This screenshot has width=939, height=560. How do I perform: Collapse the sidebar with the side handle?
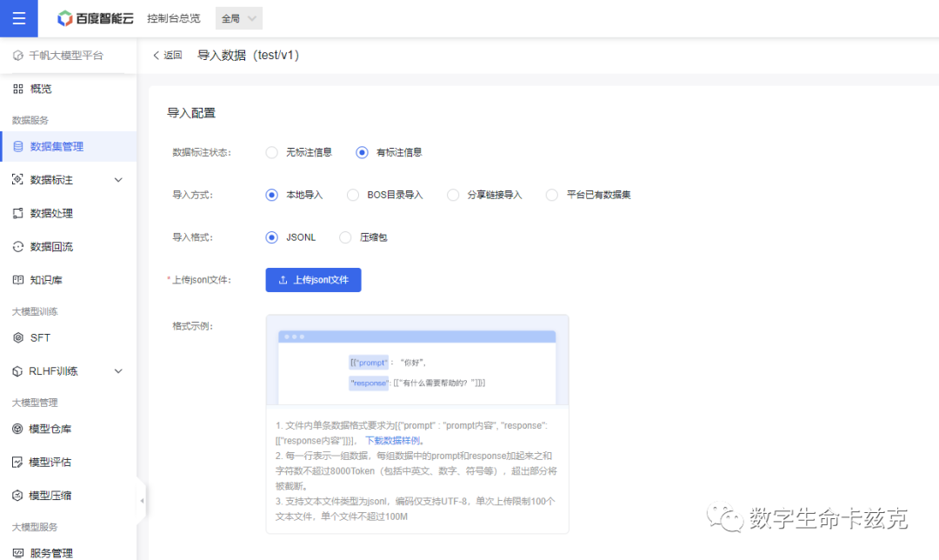point(142,501)
